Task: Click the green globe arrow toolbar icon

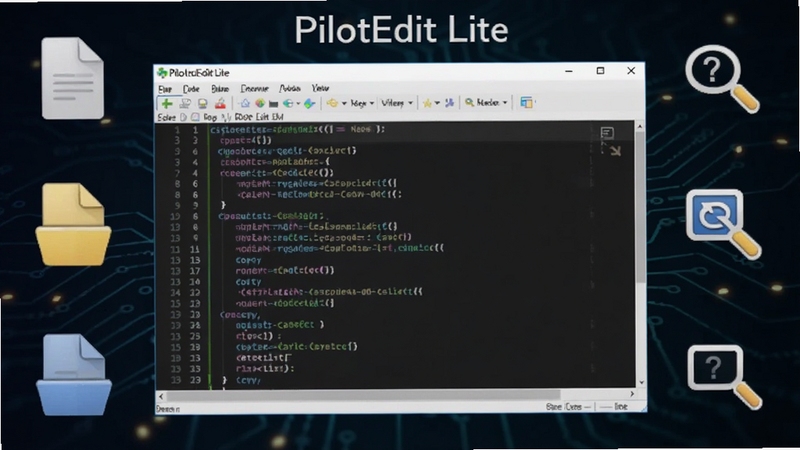Action: pos(288,104)
